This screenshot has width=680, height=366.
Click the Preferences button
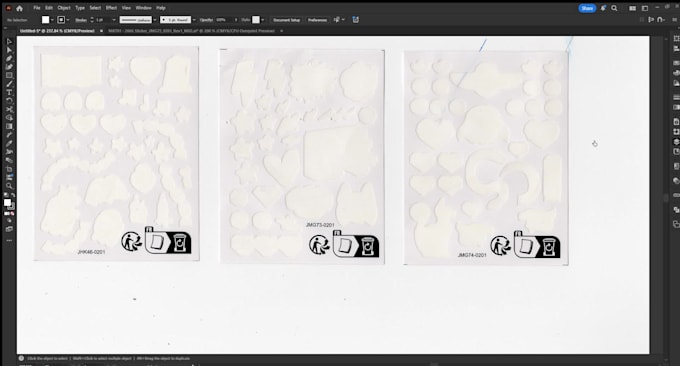coord(317,20)
